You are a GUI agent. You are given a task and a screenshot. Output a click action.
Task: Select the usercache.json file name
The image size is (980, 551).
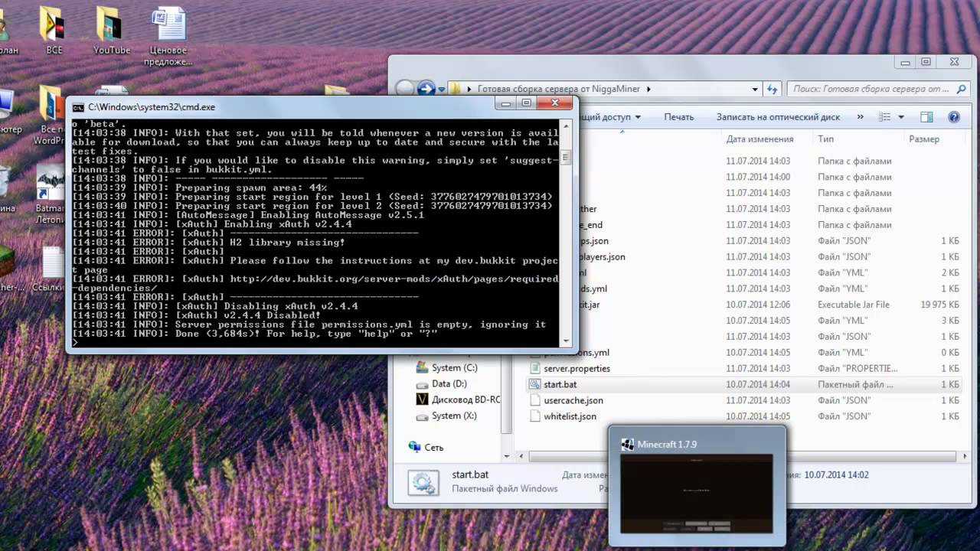click(x=573, y=400)
